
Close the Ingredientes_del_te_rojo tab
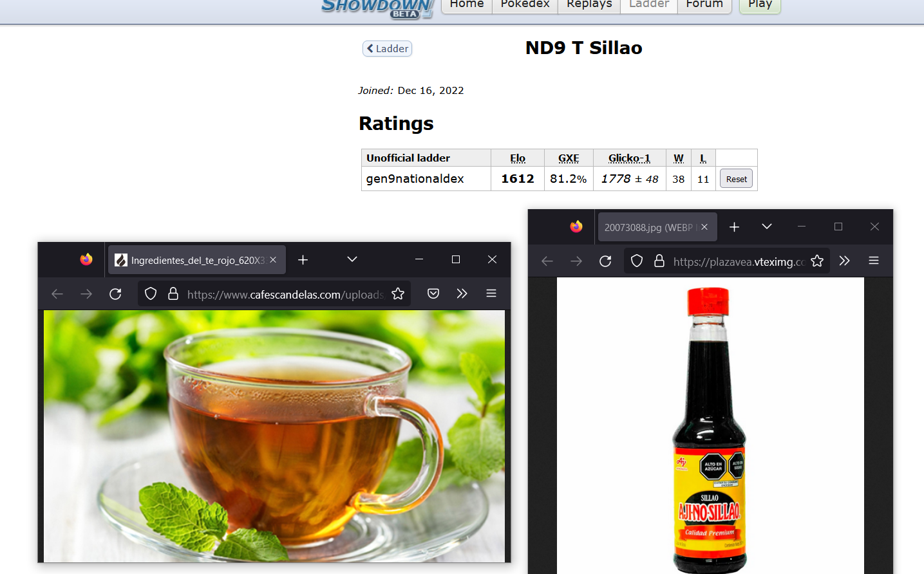point(273,260)
